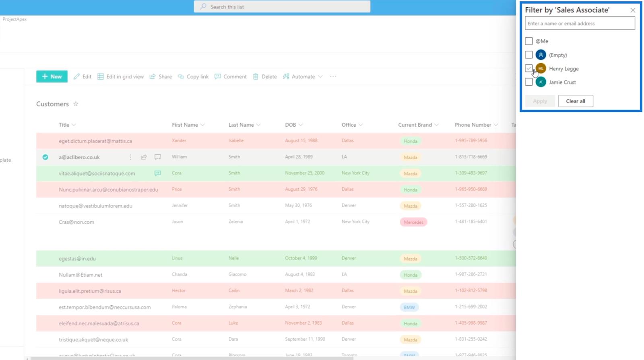This screenshot has width=644, height=360.
Task: Open the DOB column dropdown
Action: (x=301, y=125)
